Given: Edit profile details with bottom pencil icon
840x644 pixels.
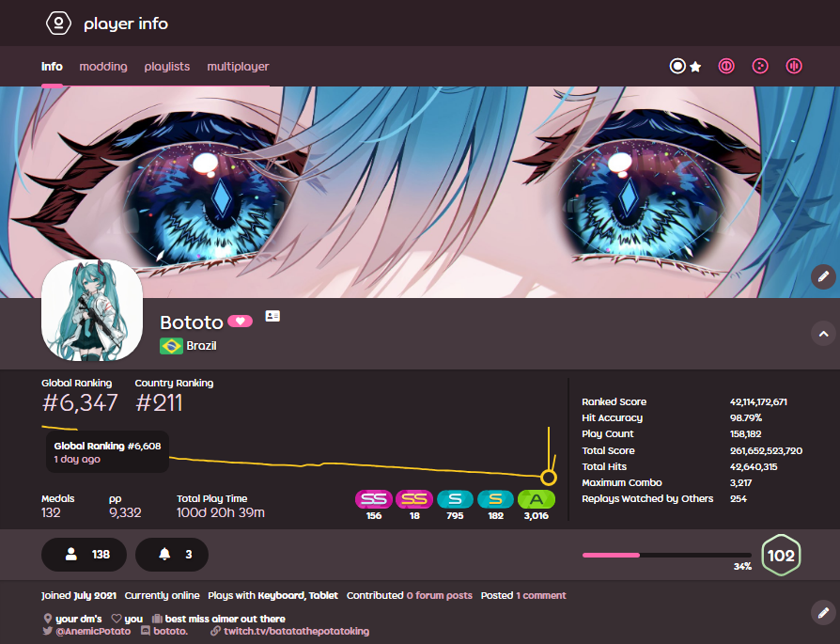Looking at the screenshot, I should point(823,612).
